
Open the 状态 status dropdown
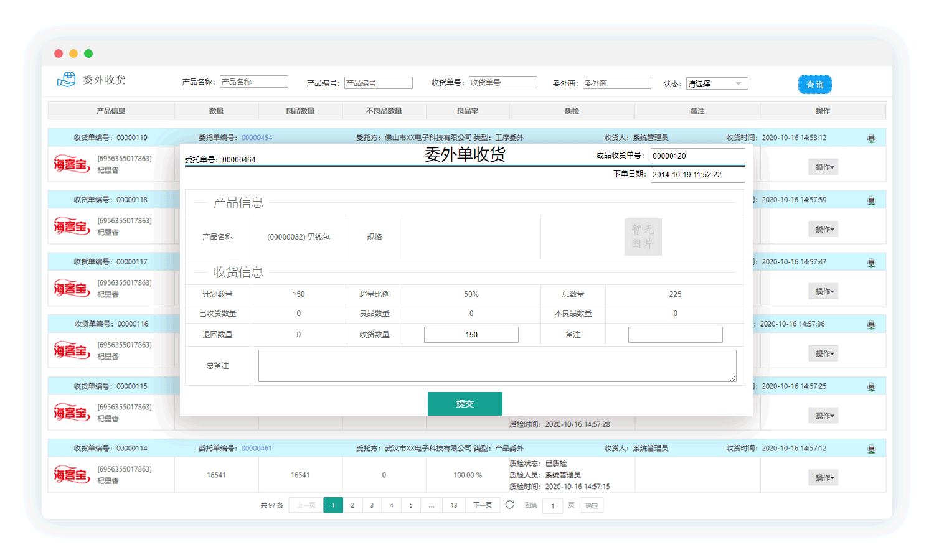(717, 83)
